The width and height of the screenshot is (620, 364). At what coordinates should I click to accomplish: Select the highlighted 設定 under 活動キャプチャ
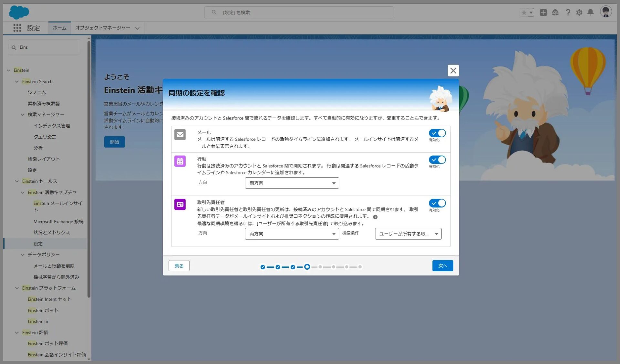(x=45, y=244)
